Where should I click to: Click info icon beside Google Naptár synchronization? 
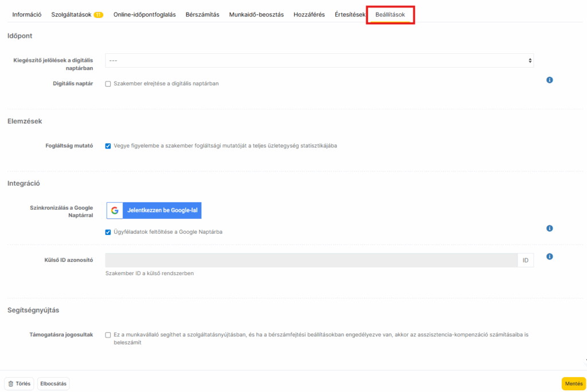click(549, 228)
